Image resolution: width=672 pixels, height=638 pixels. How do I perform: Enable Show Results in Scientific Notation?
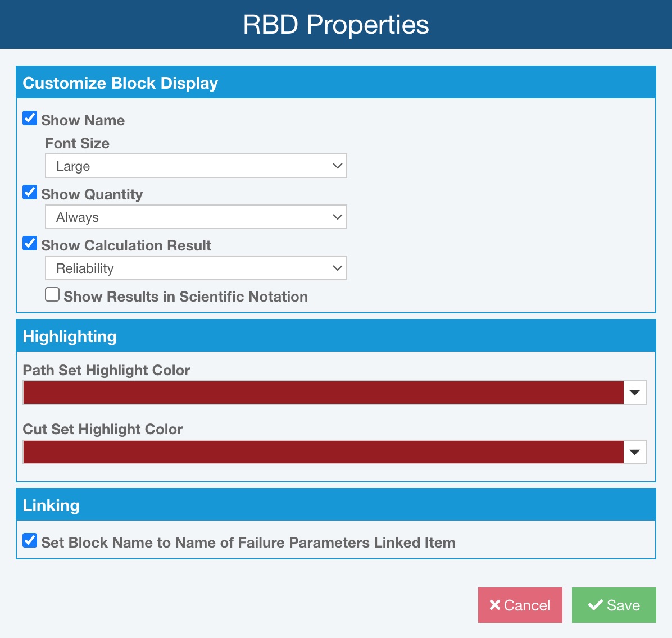pyautogui.click(x=52, y=295)
